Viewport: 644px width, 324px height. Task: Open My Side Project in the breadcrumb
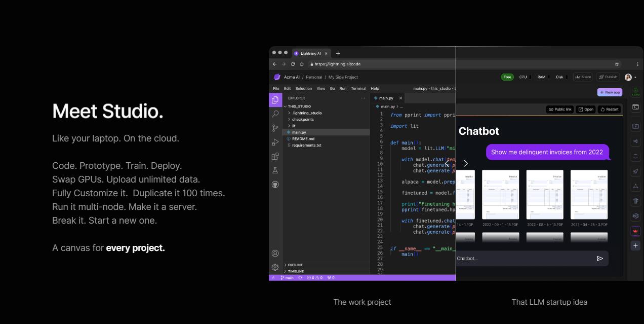click(x=343, y=77)
